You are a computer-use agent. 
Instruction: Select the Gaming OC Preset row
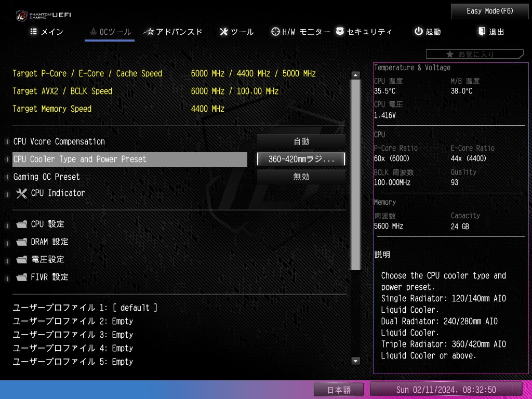(129, 177)
